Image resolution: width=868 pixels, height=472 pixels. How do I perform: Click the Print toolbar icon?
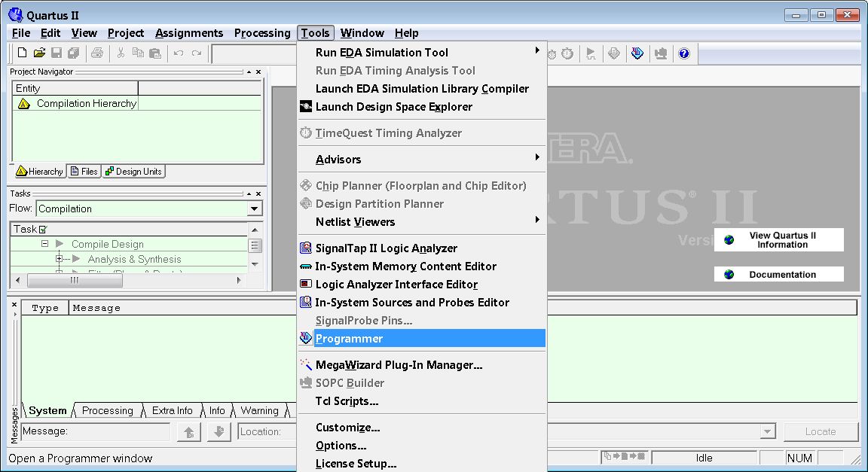click(x=97, y=53)
